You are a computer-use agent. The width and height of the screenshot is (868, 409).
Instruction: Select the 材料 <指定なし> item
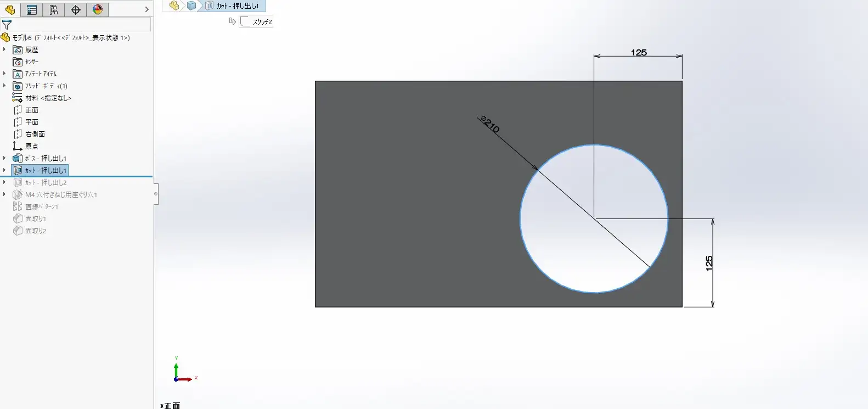(48, 98)
